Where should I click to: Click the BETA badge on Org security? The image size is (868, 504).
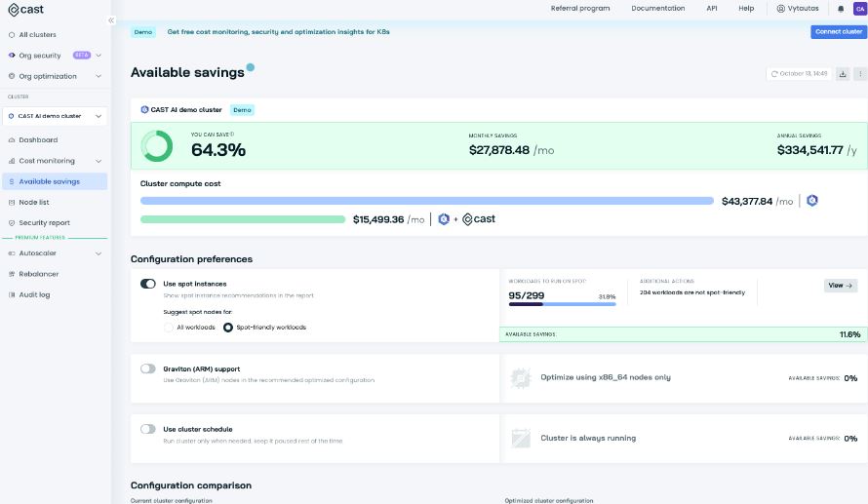[81, 56]
